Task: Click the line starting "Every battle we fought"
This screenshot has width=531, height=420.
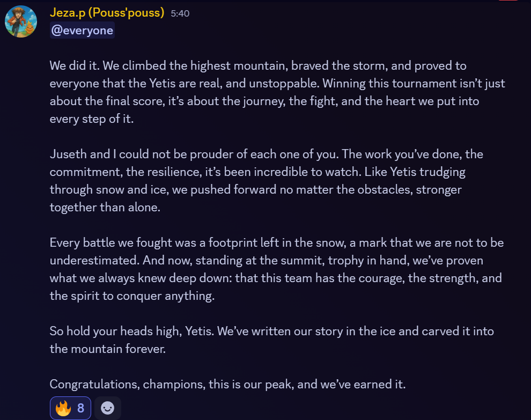Action: tap(277, 243)
